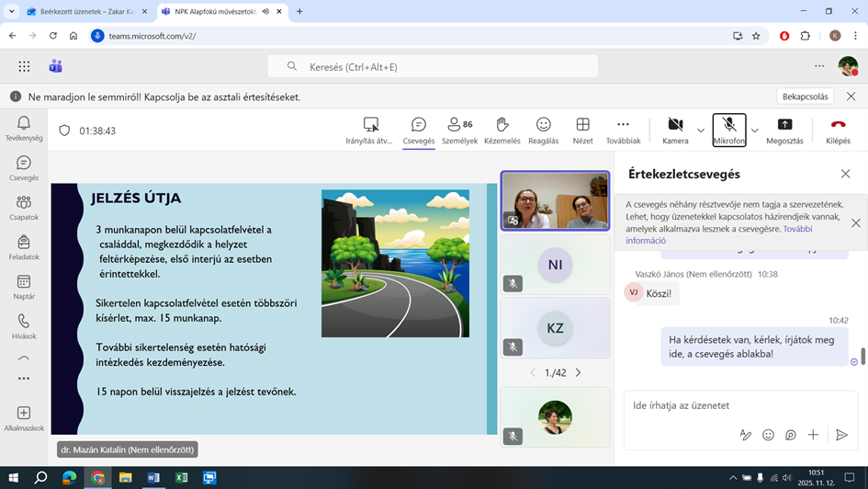The width and height of the screenshot is (868, 489).
Task: Open the Nézet view options
Action: coord(582,130)
